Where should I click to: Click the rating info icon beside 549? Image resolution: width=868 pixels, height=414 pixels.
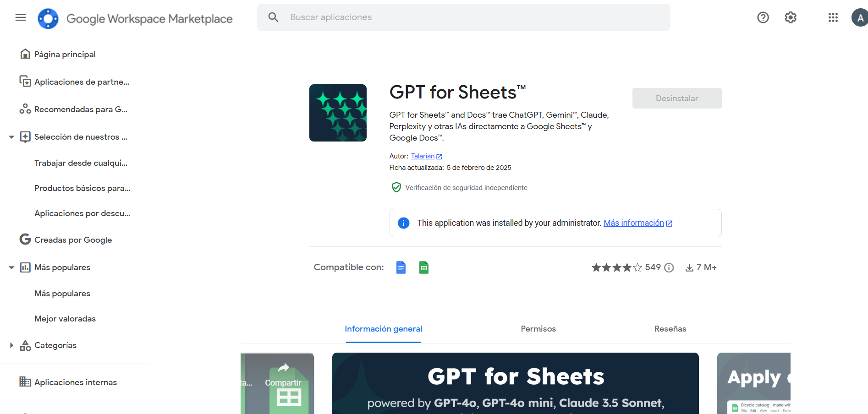669,268
